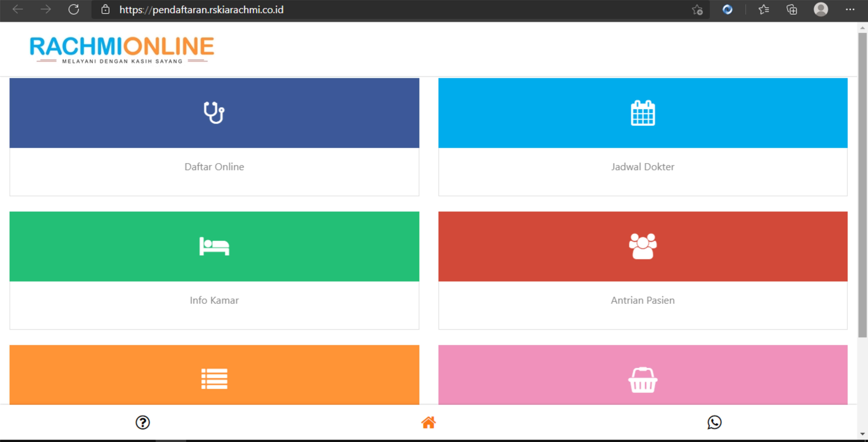Open the Jadwal Dokter label link
Screen dimensions: 868x442
pos(643,167)
